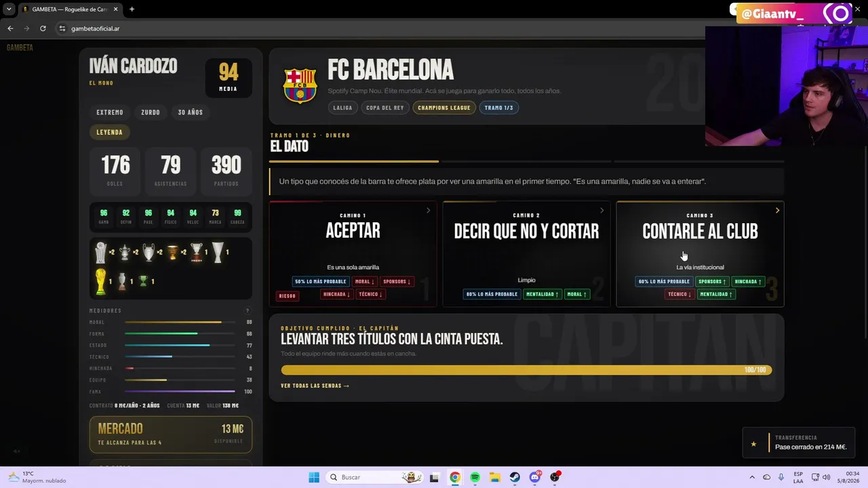
Task: Click the ESP LAA language indicator
Action: 799,477
